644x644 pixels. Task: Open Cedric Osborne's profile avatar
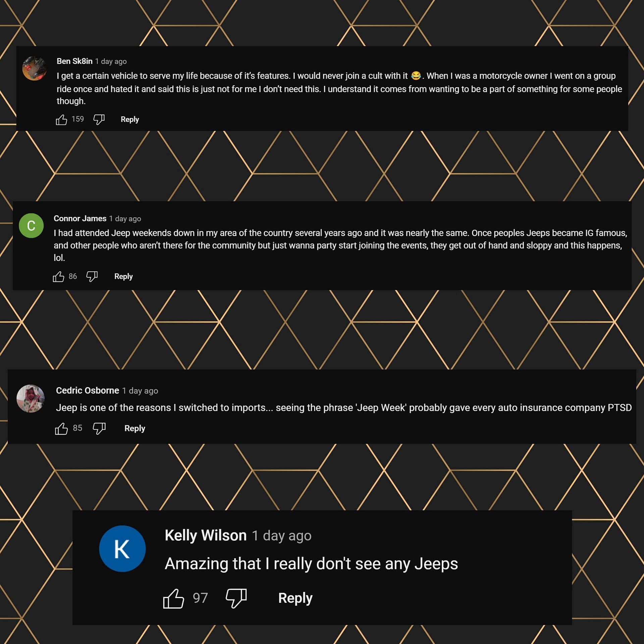coord(31,398)
